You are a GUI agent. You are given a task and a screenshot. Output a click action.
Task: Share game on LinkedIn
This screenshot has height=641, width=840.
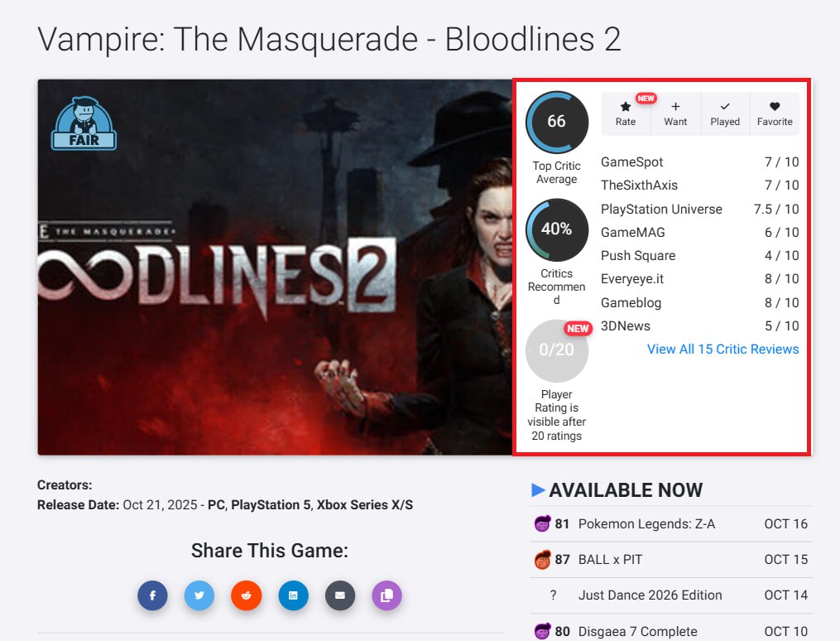pos(293,595)
